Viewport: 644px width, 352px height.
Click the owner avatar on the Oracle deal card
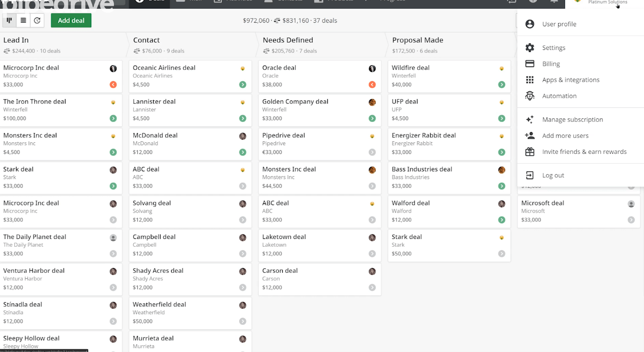click(371, 68)
